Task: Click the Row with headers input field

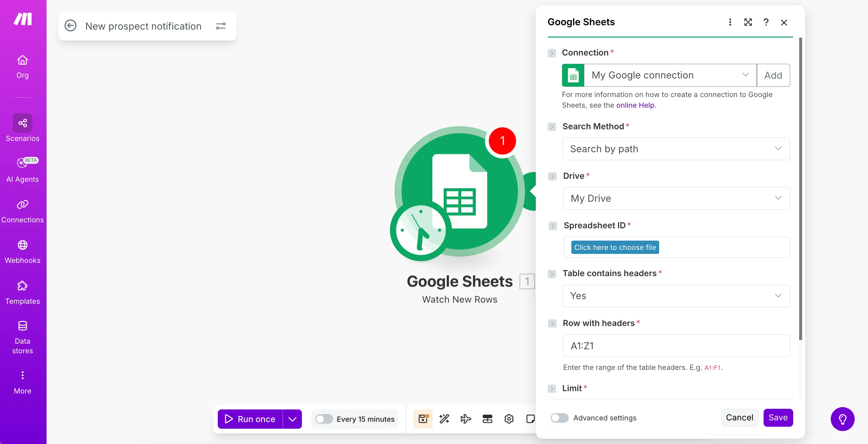Action: click(x=676, y=345)
